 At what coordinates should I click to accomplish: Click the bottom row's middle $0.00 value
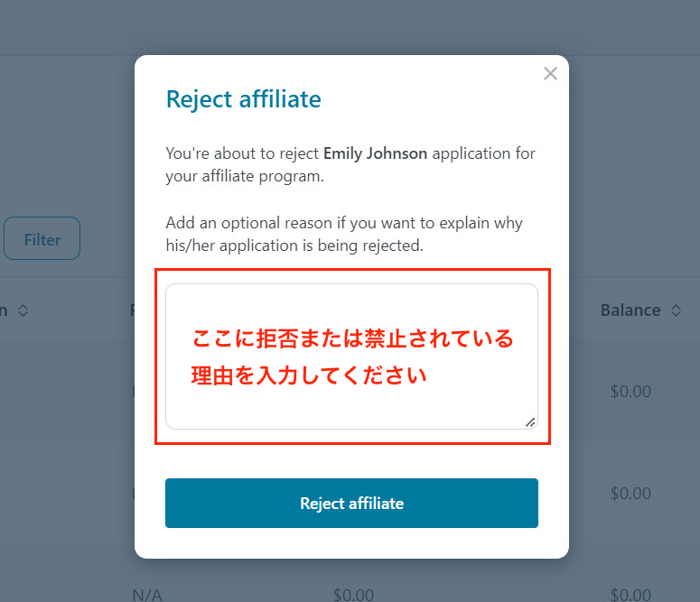click(x=352, y=595)
